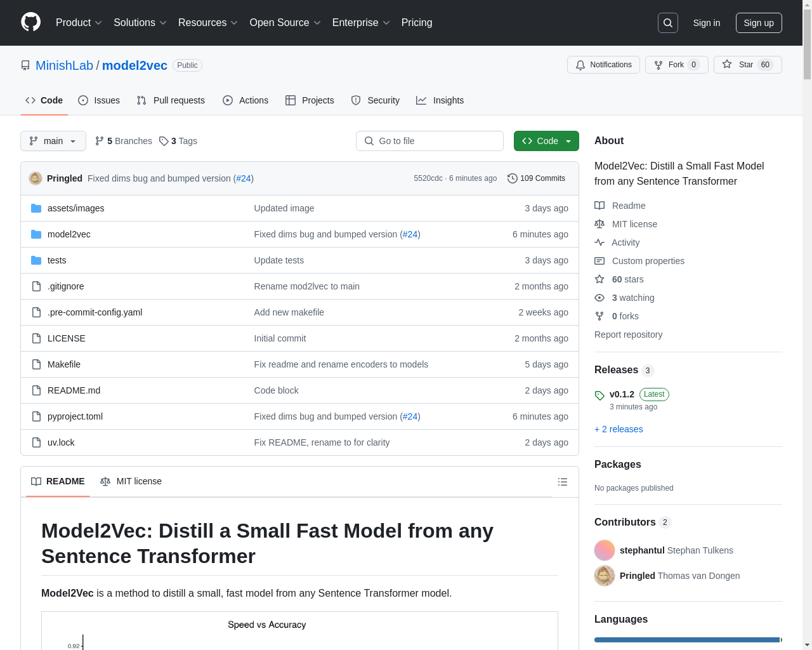Viewport: 812px width, 650px height.
Task: Select the Code tab
Action: click(x=44, y=100)
